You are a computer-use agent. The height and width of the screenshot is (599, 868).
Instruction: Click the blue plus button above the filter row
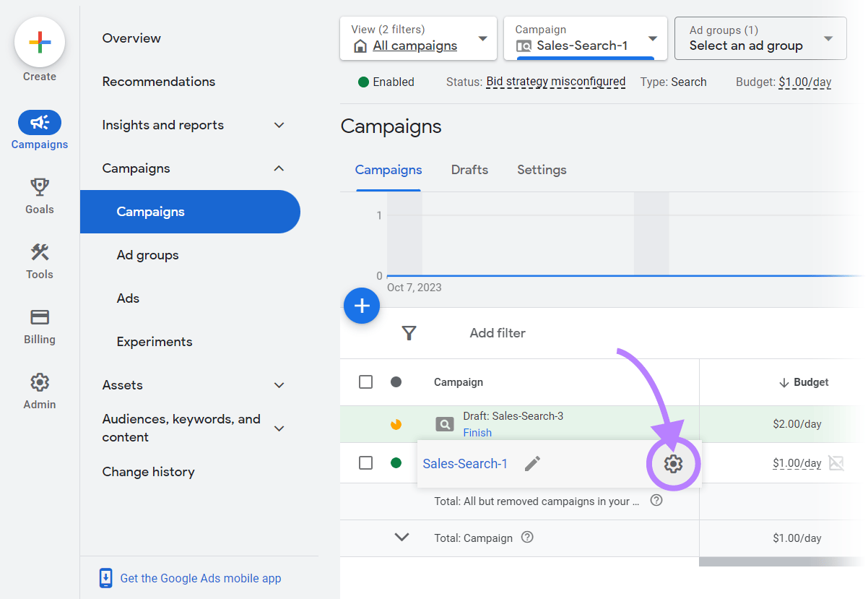pyautogui.click(x=361, y=306)
